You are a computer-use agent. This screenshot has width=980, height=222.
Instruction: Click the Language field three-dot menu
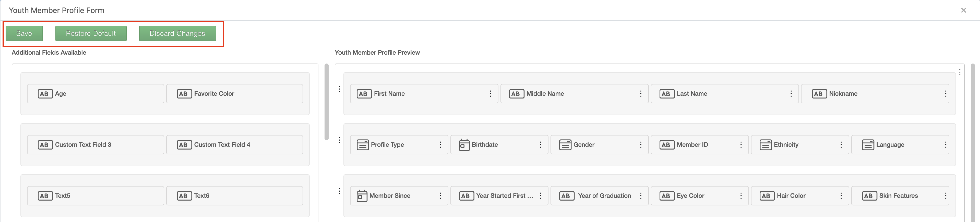click(x=945, y=144)
